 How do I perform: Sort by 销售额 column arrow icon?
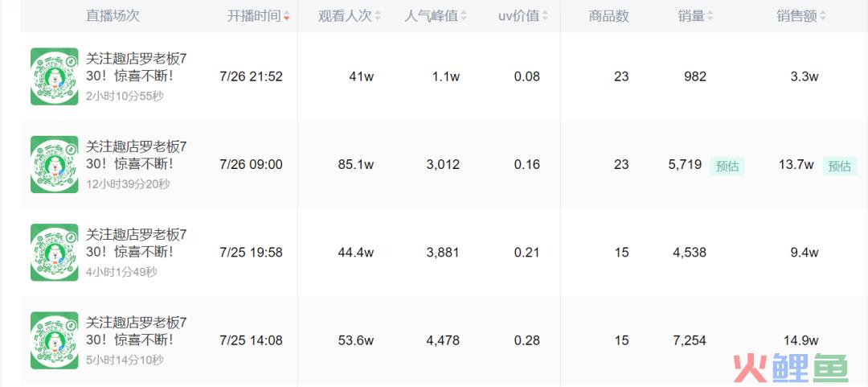coord(823,16)
